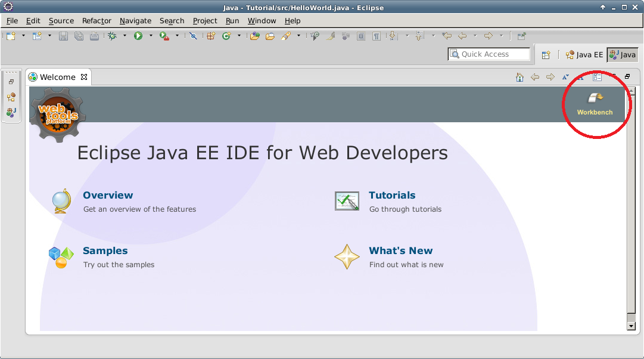
Task: Open the Project menu
Action: click(x=205, y=20)
